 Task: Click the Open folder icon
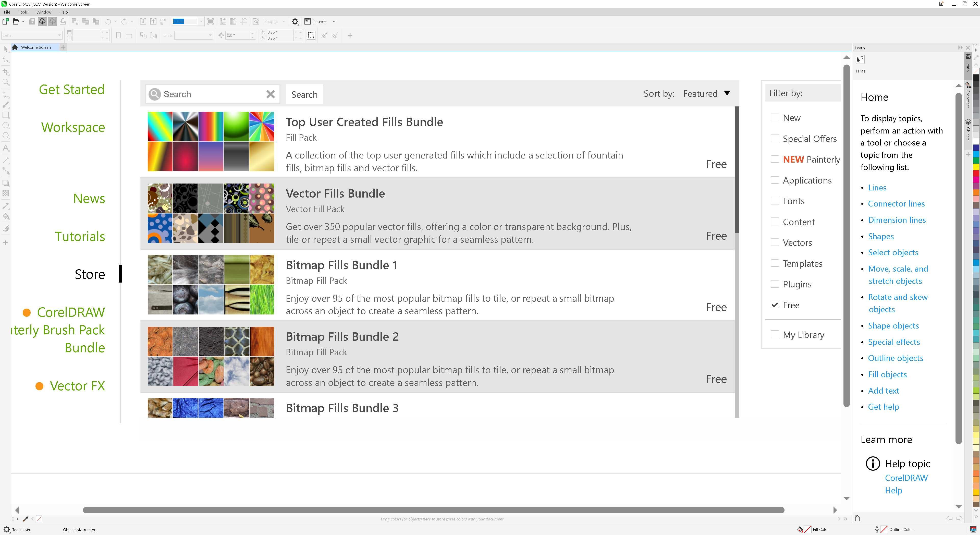pyautogui.click(x=16, y=22)
